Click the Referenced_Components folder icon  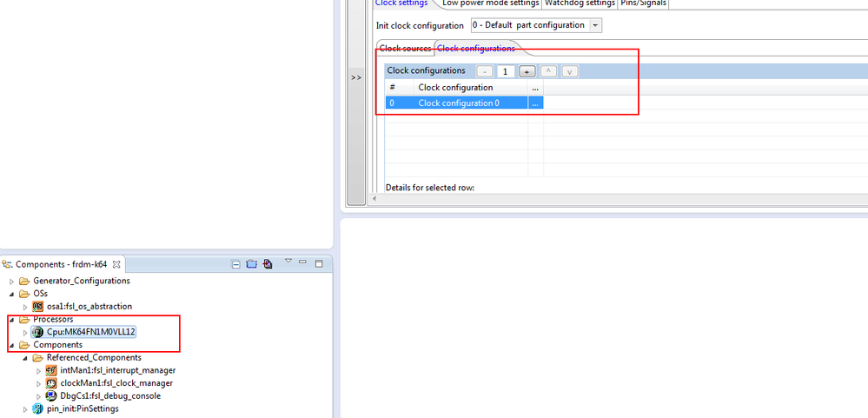pyautogui.click(x=37, y=358)
